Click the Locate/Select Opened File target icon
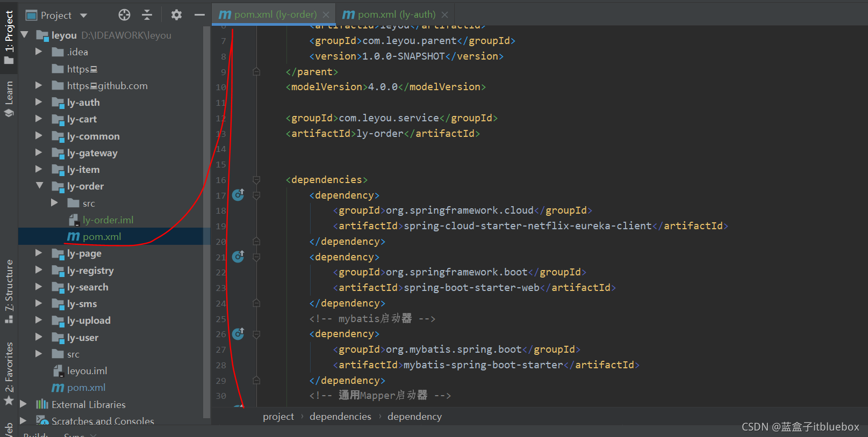Screen dimensions: 868x437 click(124, 15)
